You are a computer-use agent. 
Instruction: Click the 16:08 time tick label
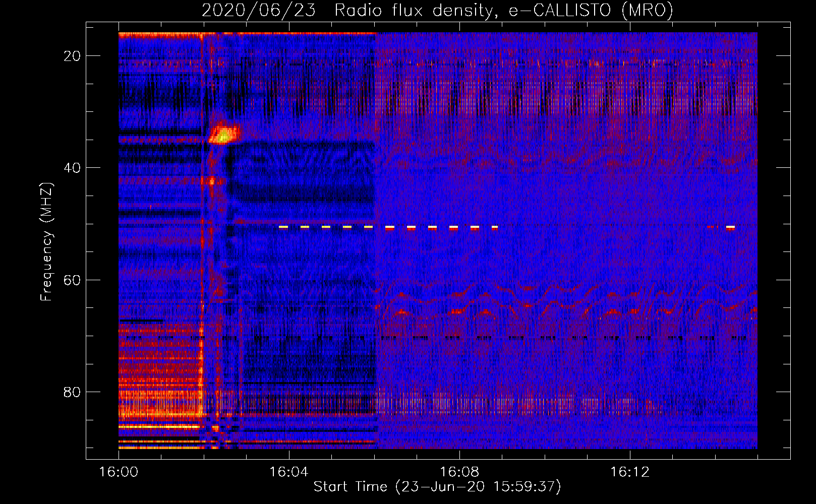pyautogui.click(x=459, y=472)
